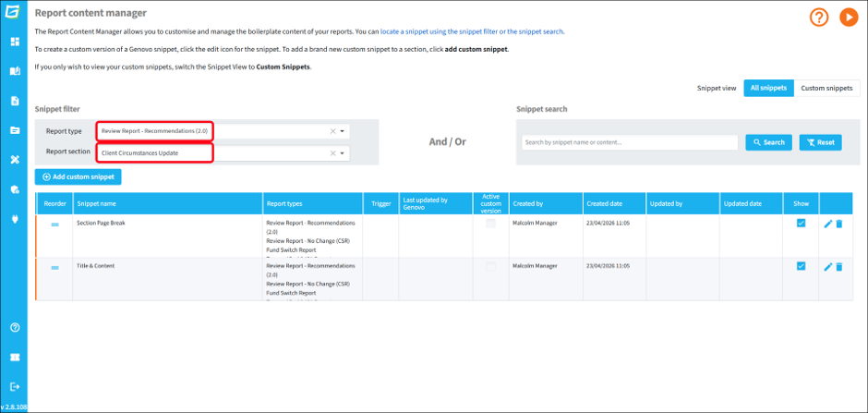The width and height of the screenshot is (868, 413).
Task: Grab the reorder handle for Title & Content
Action: (54, 267)
